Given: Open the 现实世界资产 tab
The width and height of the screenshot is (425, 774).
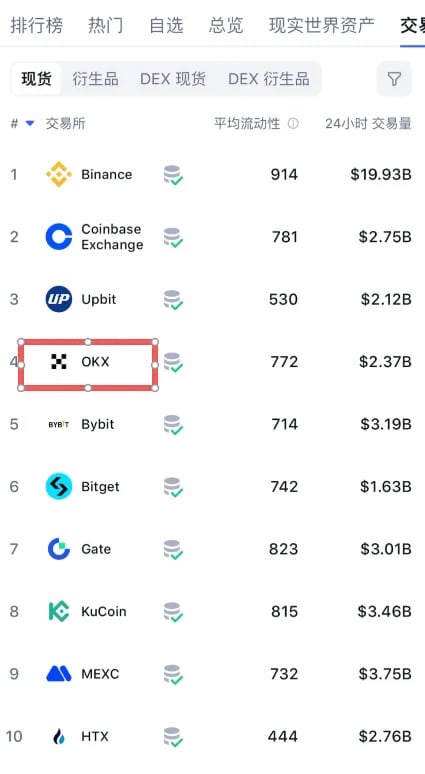Looking at the screenshot, I should click(x=321, y=25).
